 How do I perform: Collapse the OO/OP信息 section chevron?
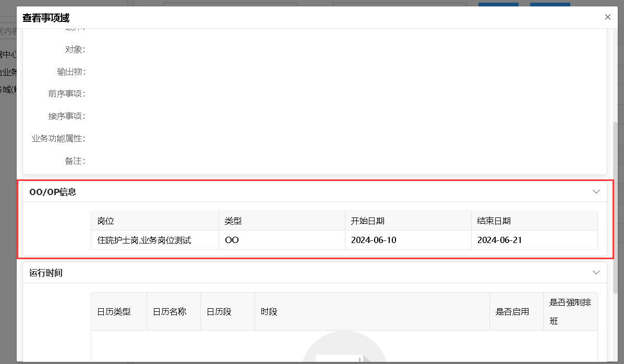click(x=596, y=191)
